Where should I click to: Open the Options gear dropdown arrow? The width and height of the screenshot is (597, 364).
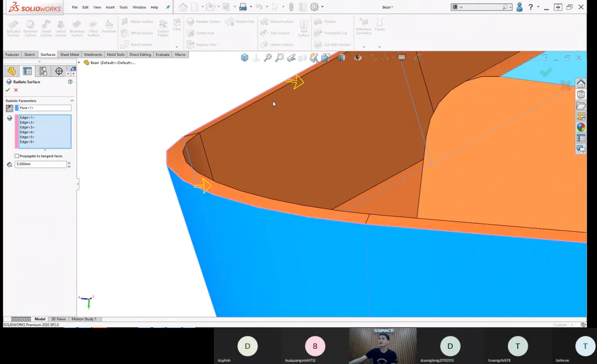322,7
